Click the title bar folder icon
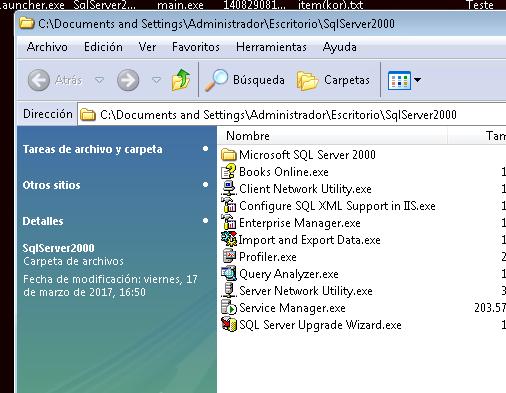The image size is (506, 393). (x=26, y=23)
